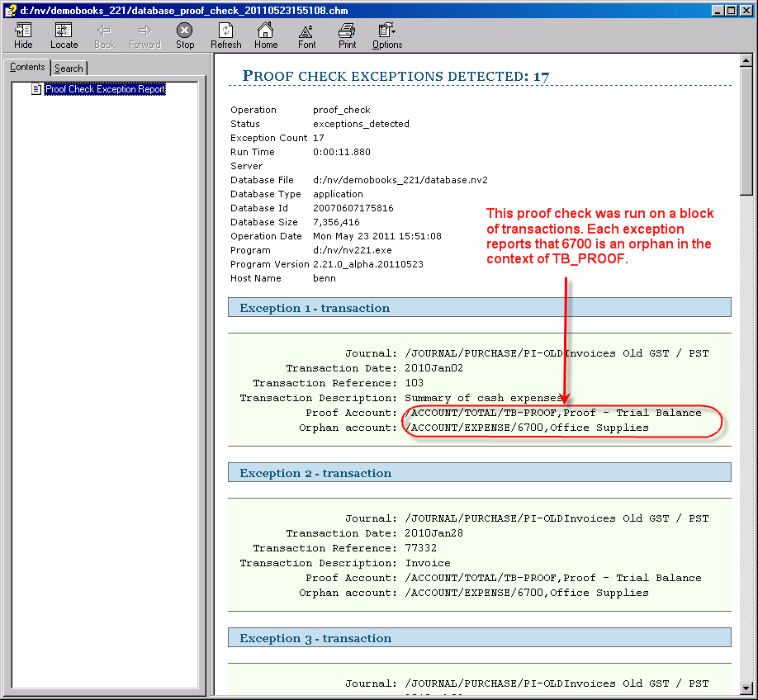Click the Hide toolbar icon
This screenshot has width=758, height=700.
click(23, 35)
